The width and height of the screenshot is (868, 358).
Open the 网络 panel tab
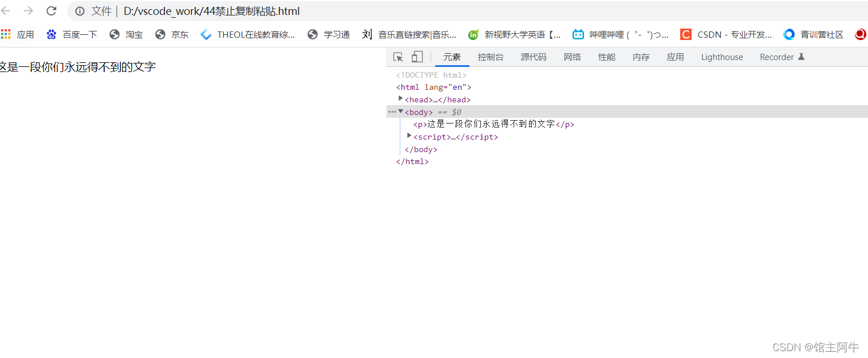(x=572, y=57)
